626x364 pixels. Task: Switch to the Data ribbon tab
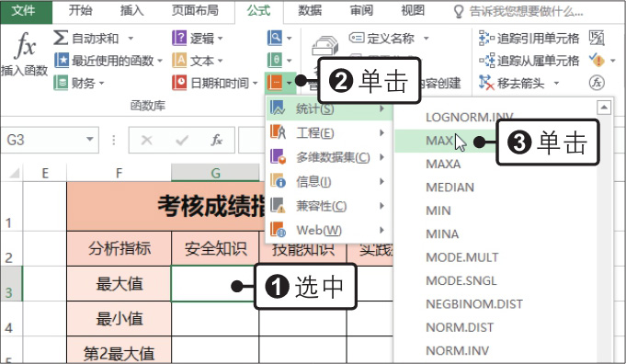click(x=310, y=10)
